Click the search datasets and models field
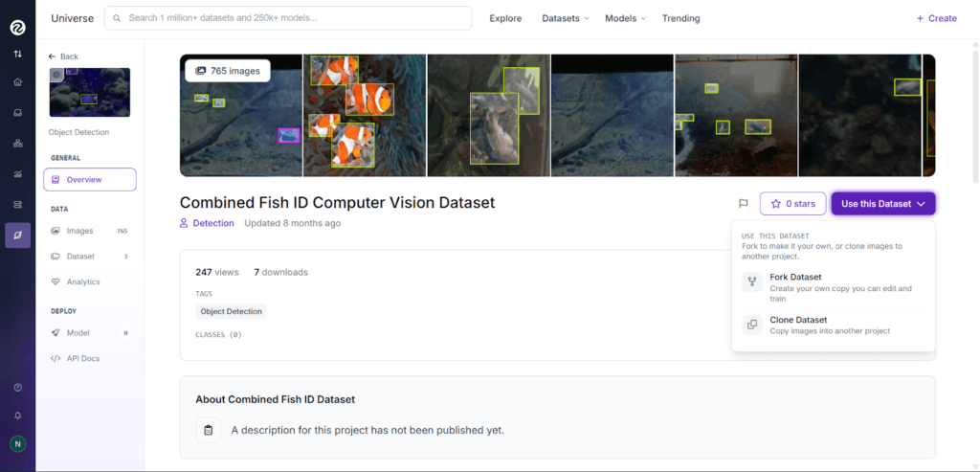Screen dimensions: 980x472 [287, 18]
